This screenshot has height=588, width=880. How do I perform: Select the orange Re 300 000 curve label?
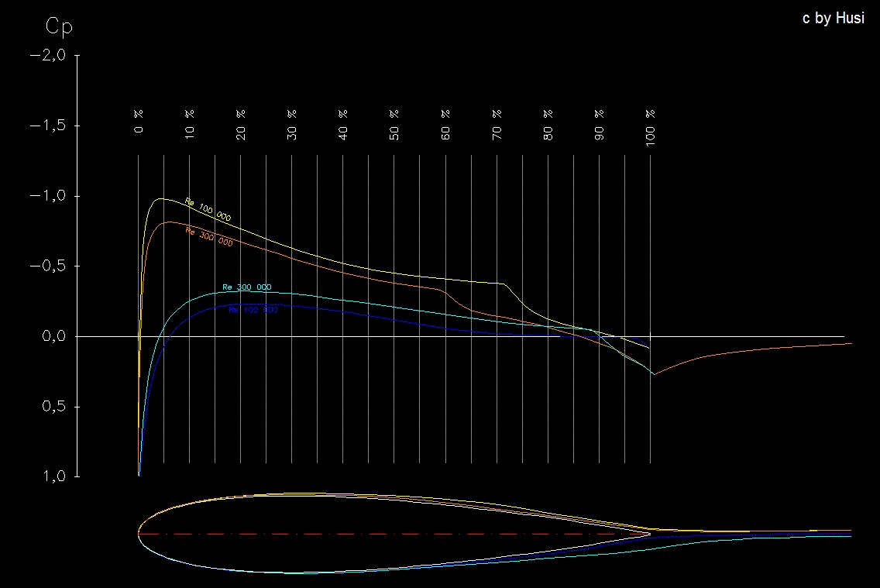[x=209, y=237]
